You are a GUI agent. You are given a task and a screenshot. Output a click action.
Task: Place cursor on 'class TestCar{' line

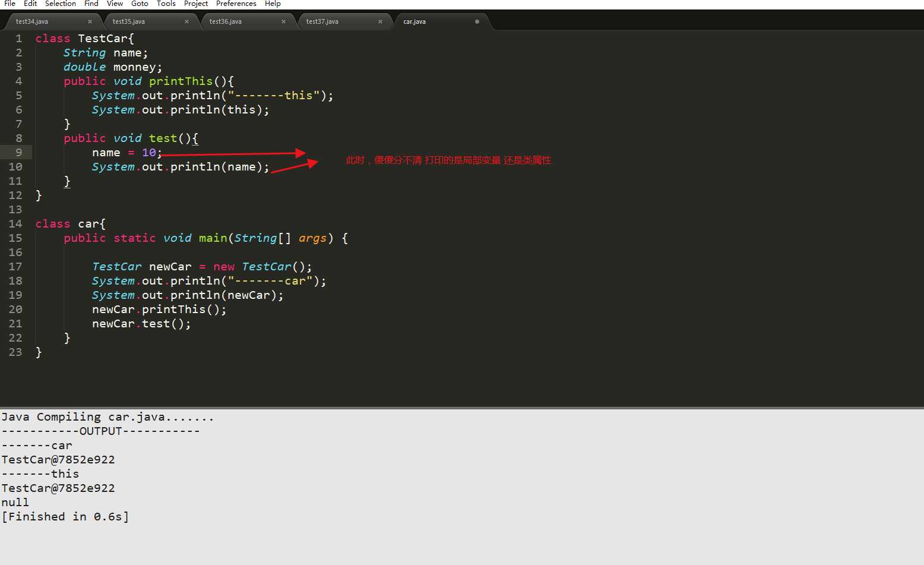(85, 38)
